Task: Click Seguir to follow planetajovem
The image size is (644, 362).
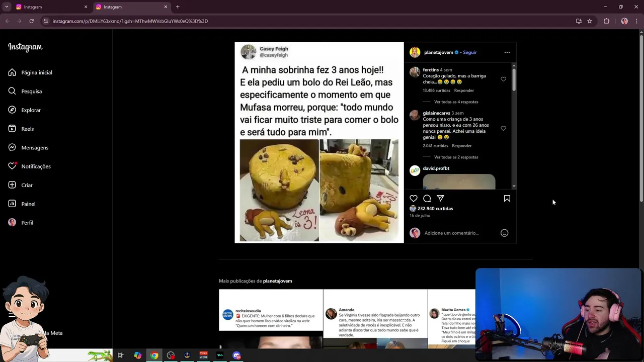Action: 469,52
